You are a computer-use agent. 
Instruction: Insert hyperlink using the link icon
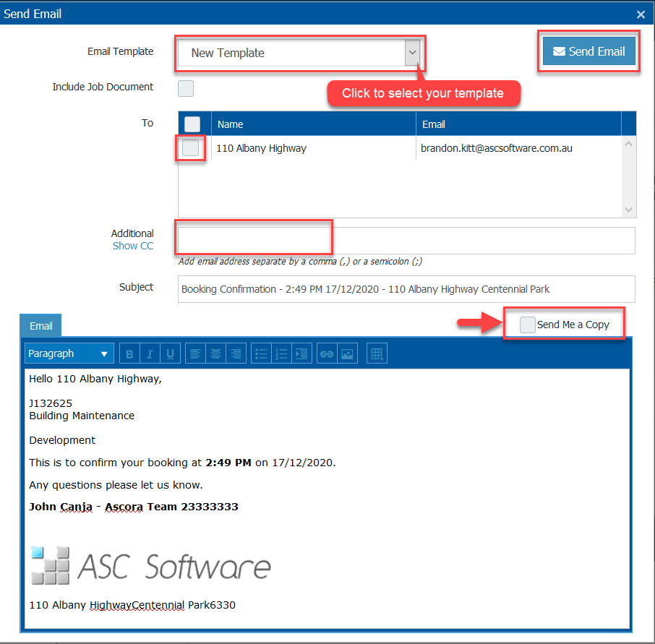327,354
